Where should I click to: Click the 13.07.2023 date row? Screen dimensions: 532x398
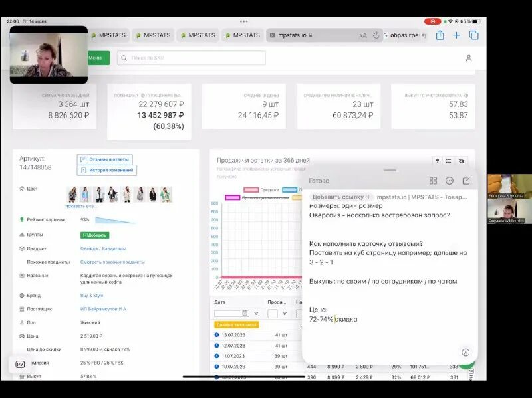pyautogui.click(x=233, y=335)
